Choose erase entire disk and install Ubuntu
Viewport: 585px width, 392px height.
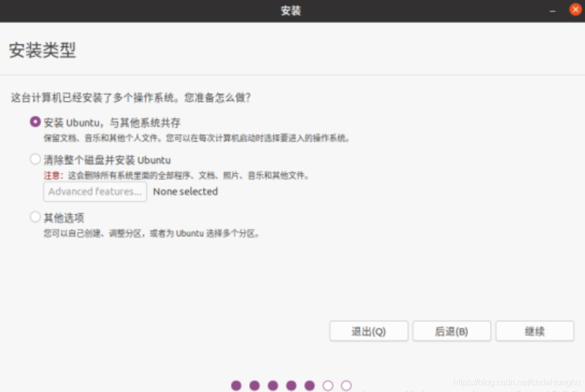tap(35, 159)
